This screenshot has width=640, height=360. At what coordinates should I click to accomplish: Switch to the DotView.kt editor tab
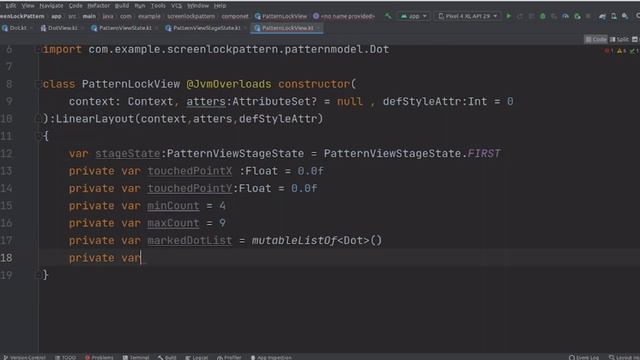(x=62, y=28)
